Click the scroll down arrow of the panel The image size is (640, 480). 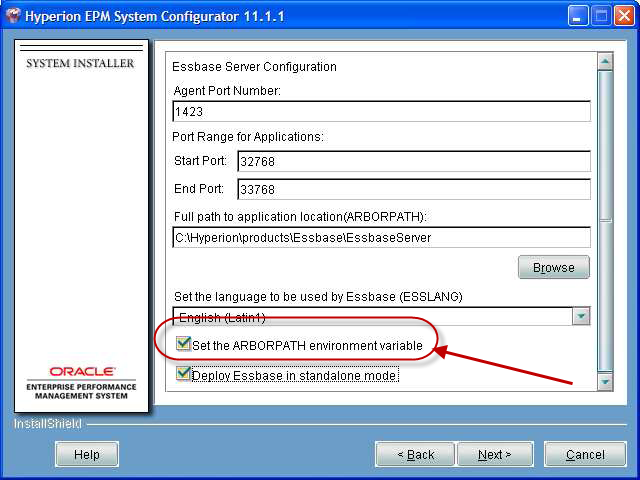[605, 382]
